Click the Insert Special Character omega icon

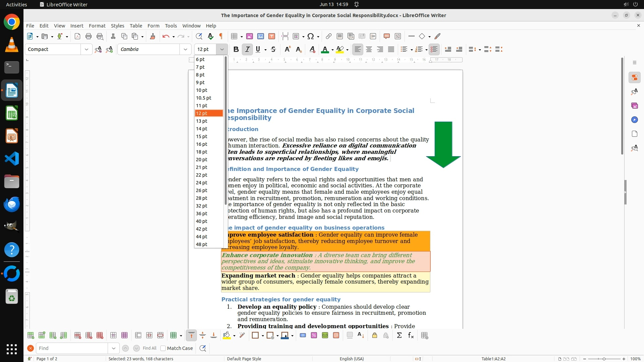coord(311,36)
